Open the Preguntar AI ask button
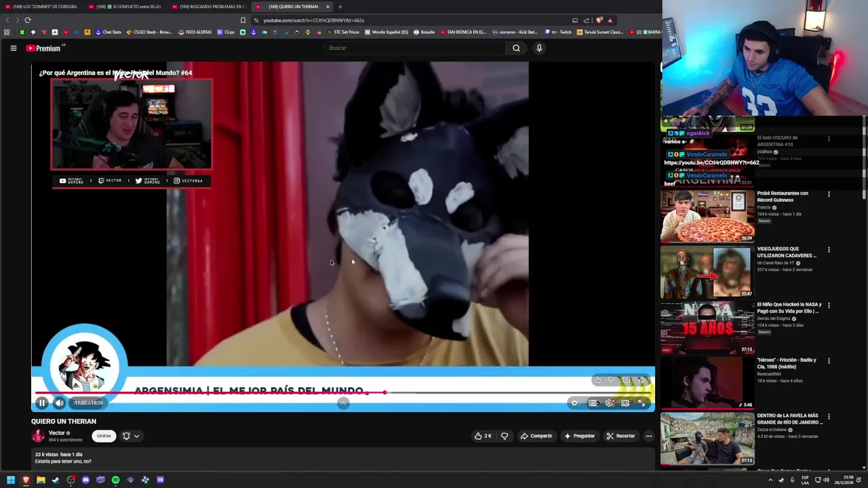The image size is (868, 488). click(579, 436)
